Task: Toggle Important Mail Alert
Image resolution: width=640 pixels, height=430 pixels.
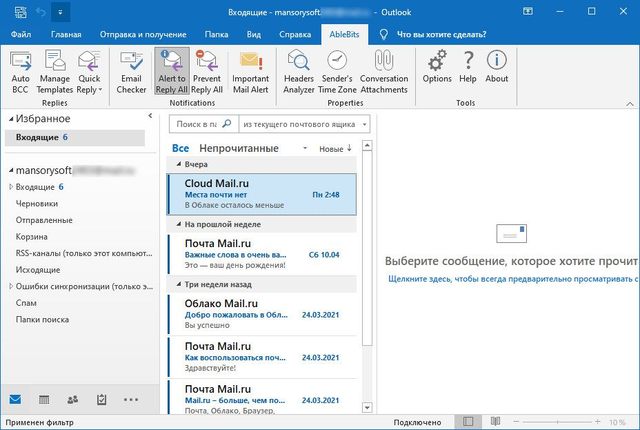Action: pos(250,68)
